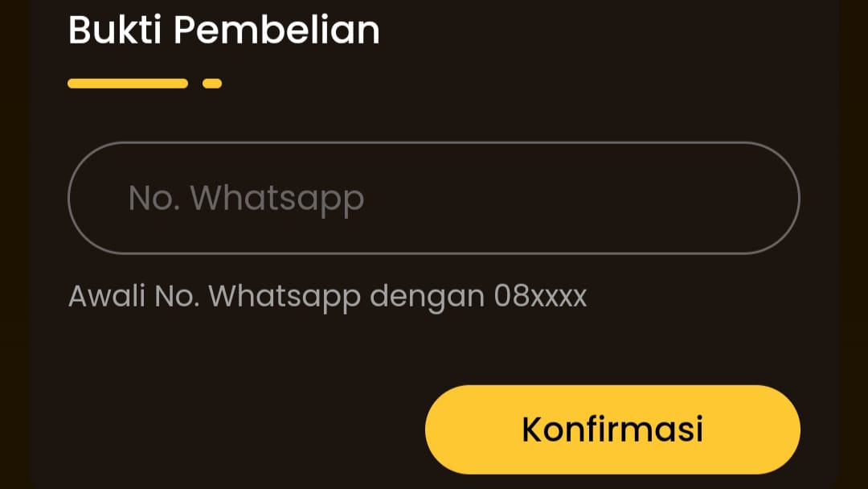Click the word 'Pembelian' in the title

pyautogui.click(x=276, y=30)
